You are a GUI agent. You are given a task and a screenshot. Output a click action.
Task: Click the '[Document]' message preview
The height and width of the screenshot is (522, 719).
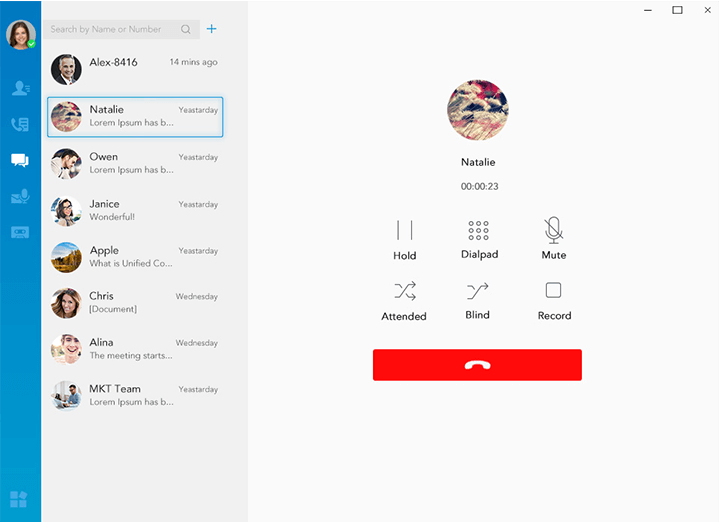pos(113,309)
